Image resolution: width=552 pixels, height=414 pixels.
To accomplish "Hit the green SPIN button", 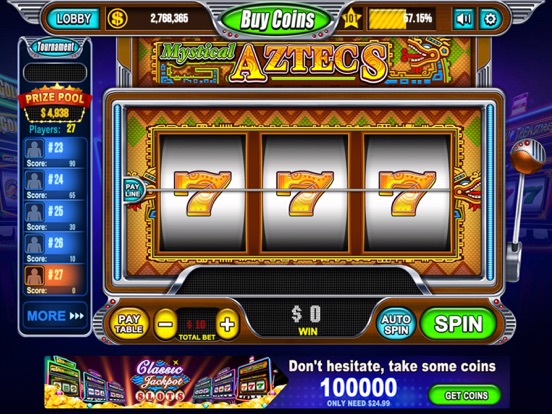I will point(458,324).
